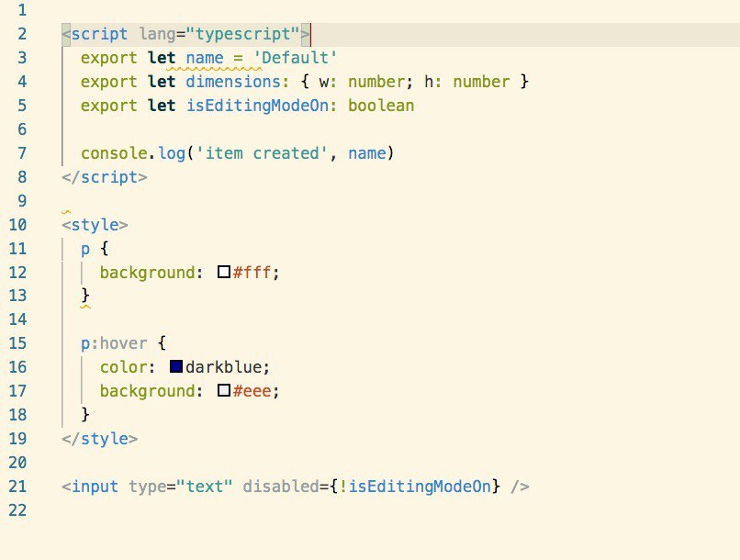Click the #fff color value
The width and height of the screenshot is (740, 560).
(252, 273)
